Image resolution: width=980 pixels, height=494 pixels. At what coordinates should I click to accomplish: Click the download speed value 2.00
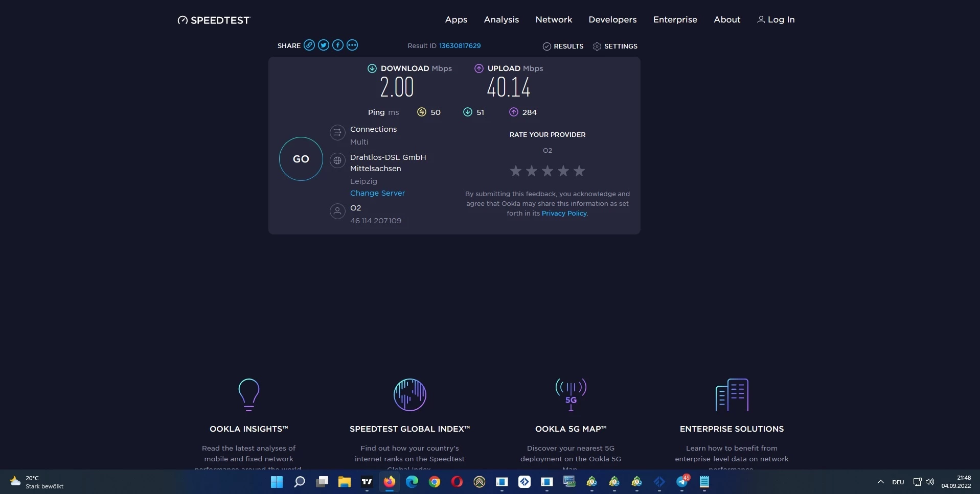pyautogui.click(x=397, y=87)
